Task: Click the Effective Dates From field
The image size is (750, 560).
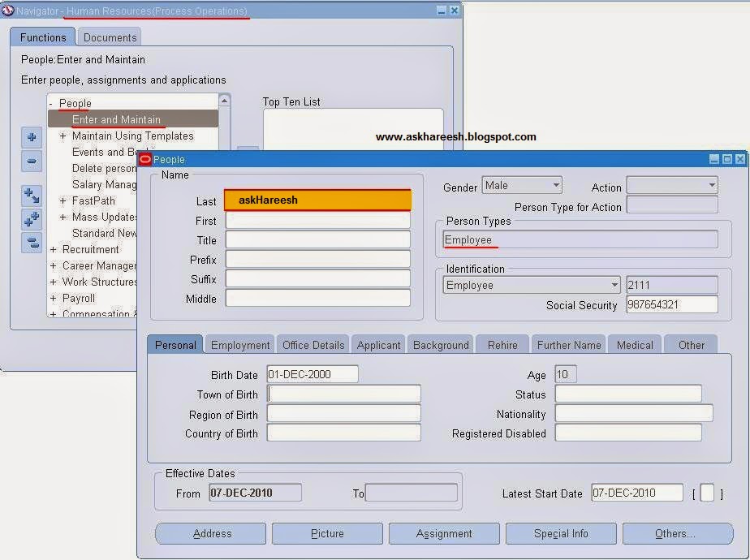Action: pos(256,493)
